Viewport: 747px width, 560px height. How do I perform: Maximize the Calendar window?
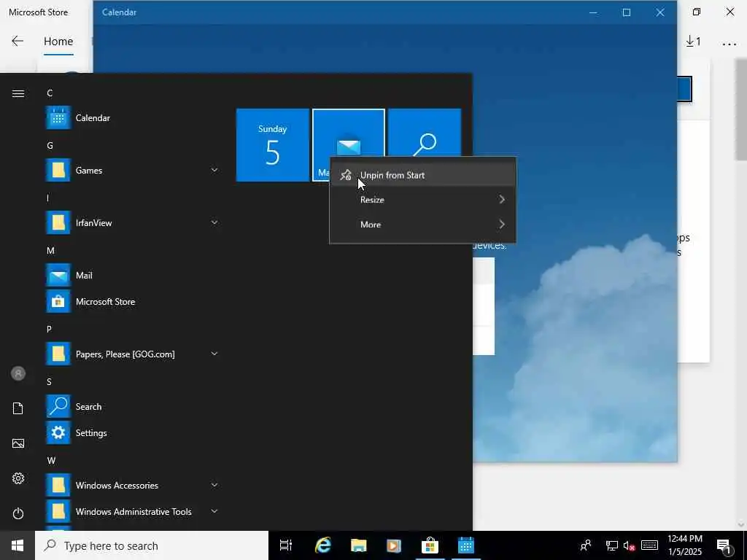[627, 12]
